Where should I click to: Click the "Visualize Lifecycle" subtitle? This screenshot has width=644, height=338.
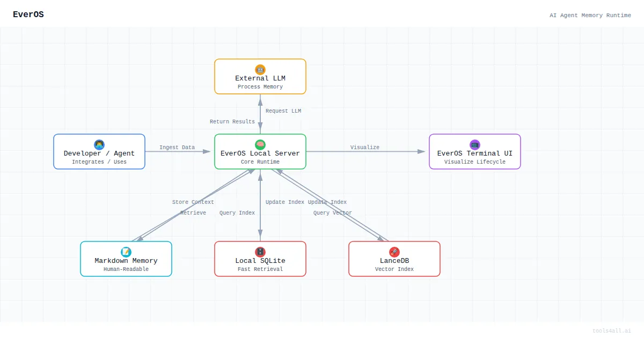475,162
